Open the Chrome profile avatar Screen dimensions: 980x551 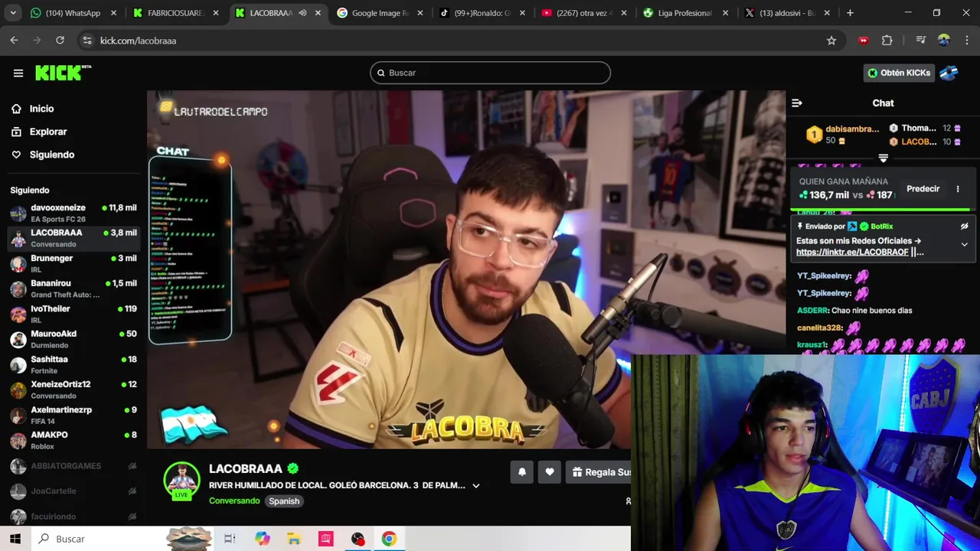tap(943, 41)
